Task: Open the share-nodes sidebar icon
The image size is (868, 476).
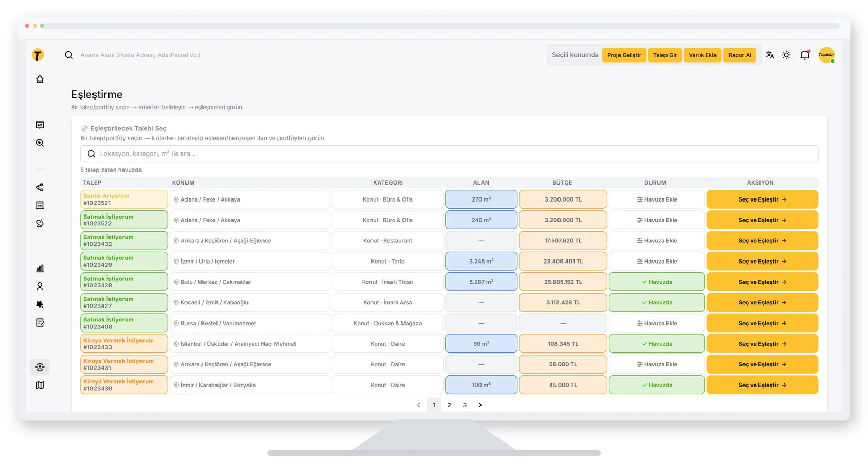Action: [x=40, y=187]
